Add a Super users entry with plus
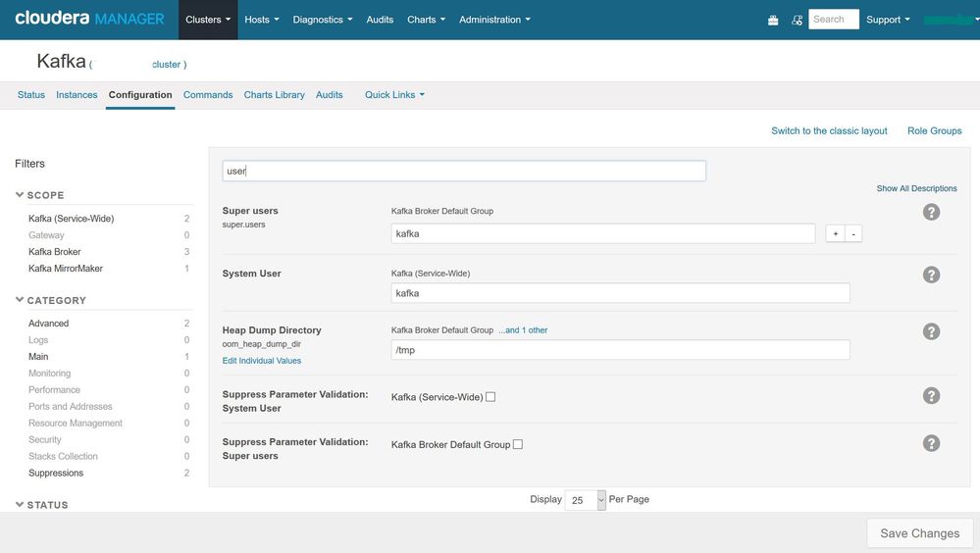The height and width of the screenshot is (553, 980). (835, 233)
